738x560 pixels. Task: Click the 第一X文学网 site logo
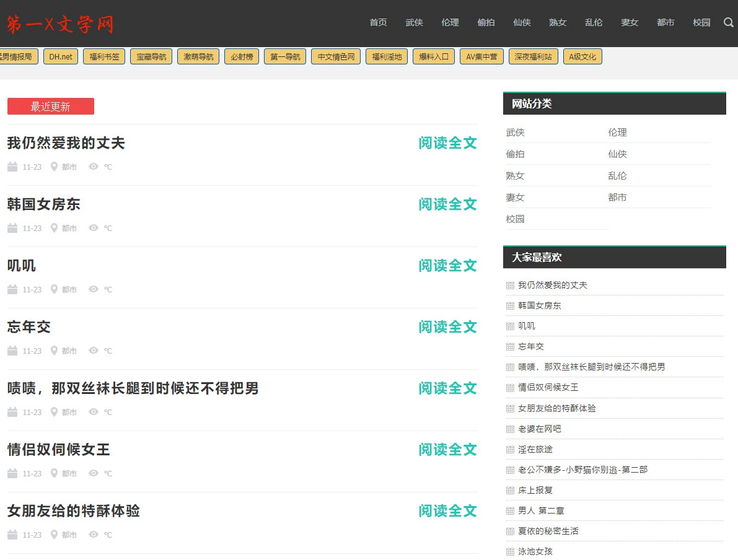click(x=60, y=24)
